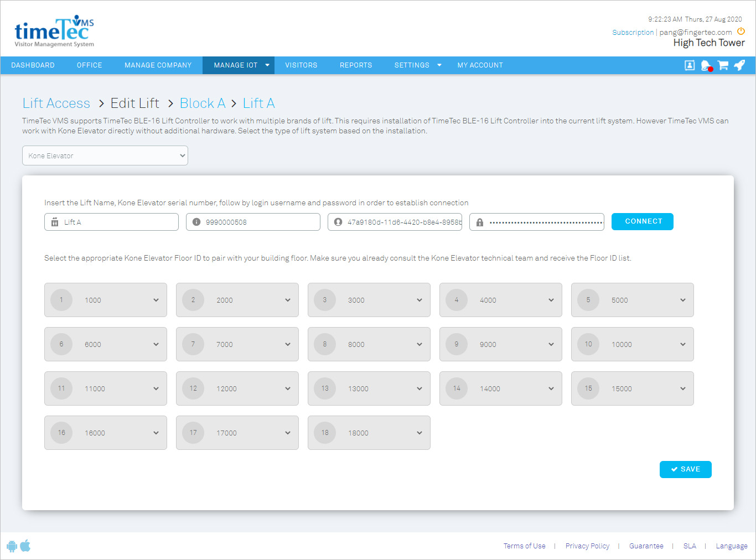
Task: Open Terms of Use link
Action: (525, 546)
